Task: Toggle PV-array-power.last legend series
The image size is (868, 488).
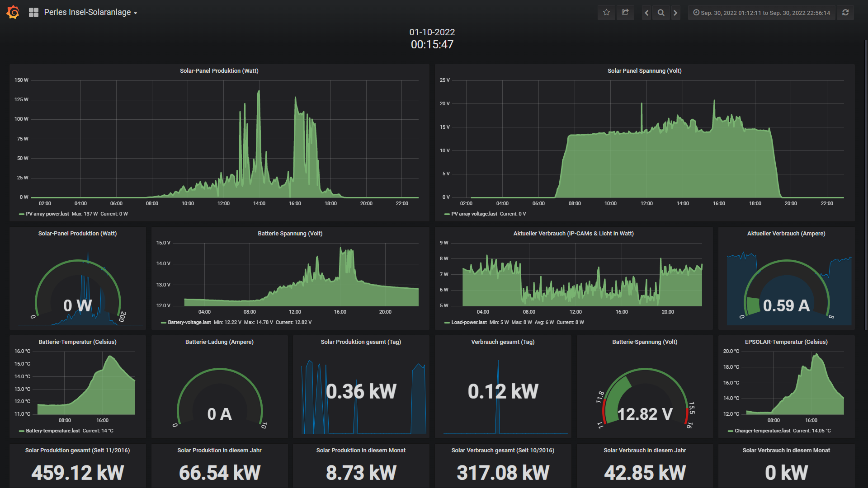Action: point(47,214)
